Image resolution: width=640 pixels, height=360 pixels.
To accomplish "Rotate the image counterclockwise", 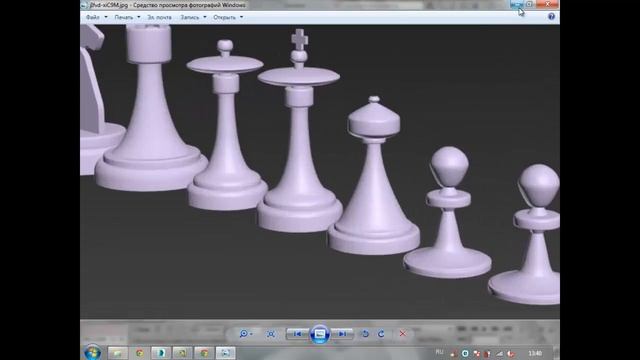I will [365, 334].
